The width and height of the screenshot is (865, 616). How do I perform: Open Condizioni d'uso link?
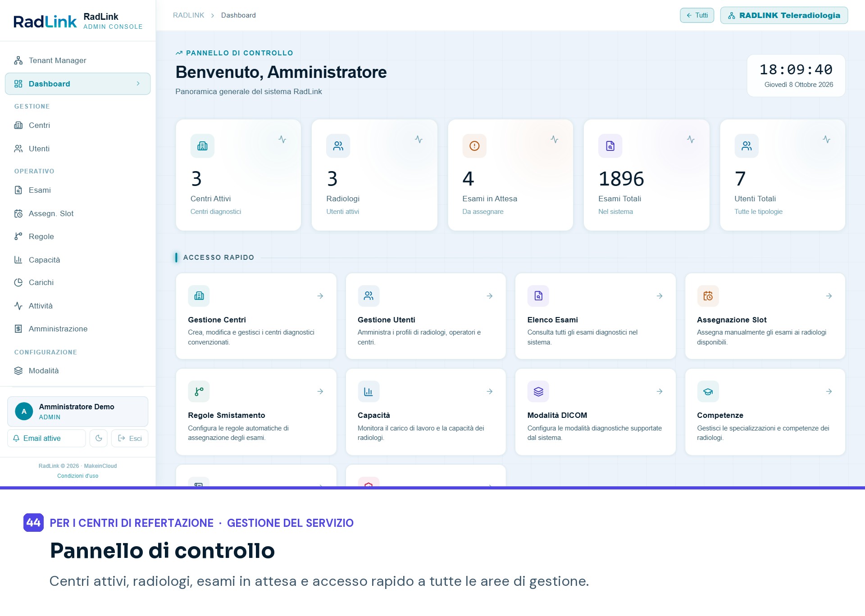(x=77, y=476)
